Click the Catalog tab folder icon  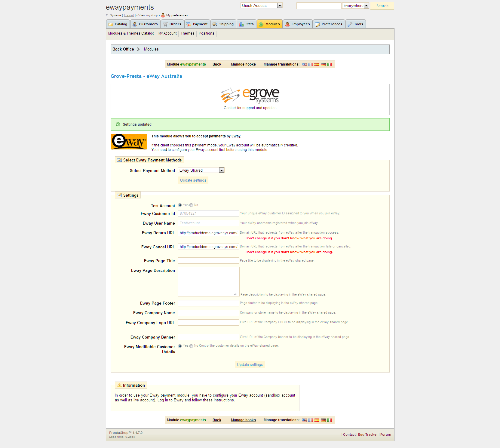pyautogui.click(x=111, y=24)
